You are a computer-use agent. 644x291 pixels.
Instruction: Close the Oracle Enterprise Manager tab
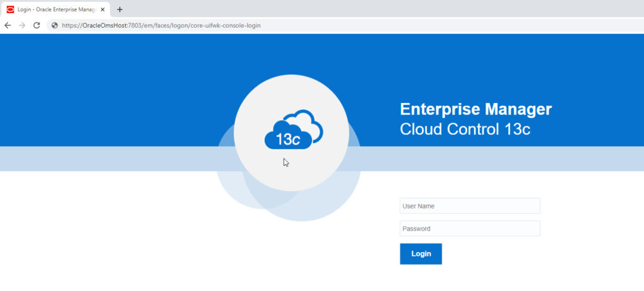pos(103,9)
